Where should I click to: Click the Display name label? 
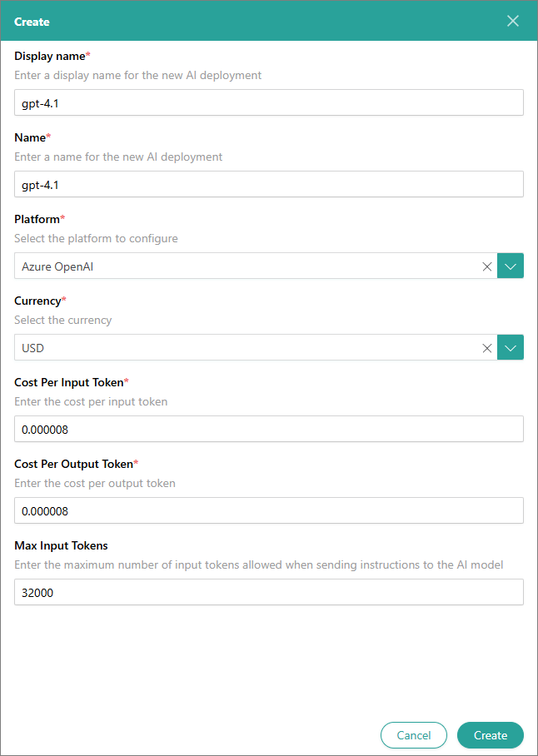click(x=50, y=56)
